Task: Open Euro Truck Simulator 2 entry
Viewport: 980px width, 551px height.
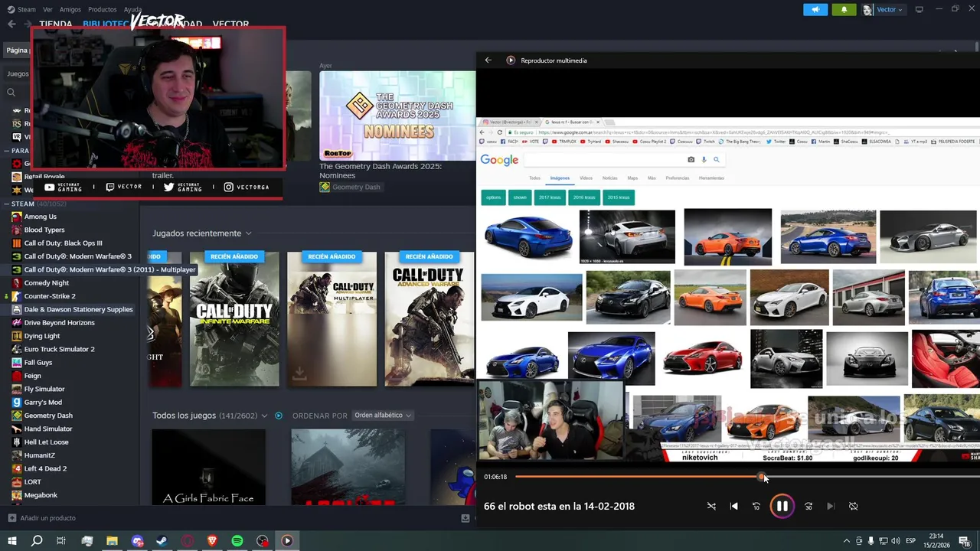Action: (59, 349)
